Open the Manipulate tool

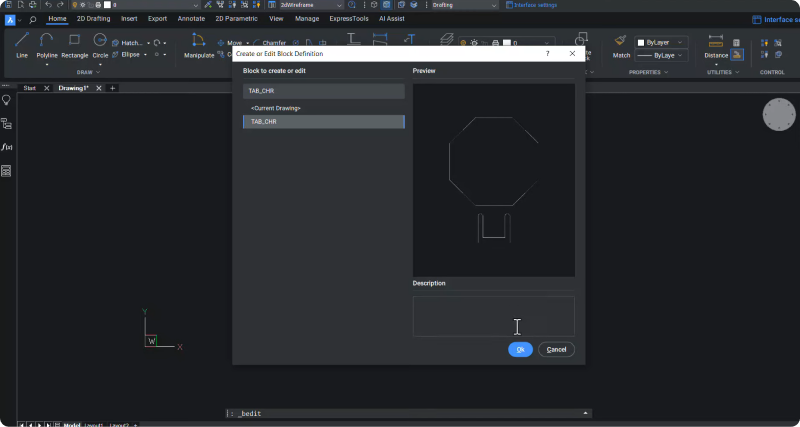[198, 45]
